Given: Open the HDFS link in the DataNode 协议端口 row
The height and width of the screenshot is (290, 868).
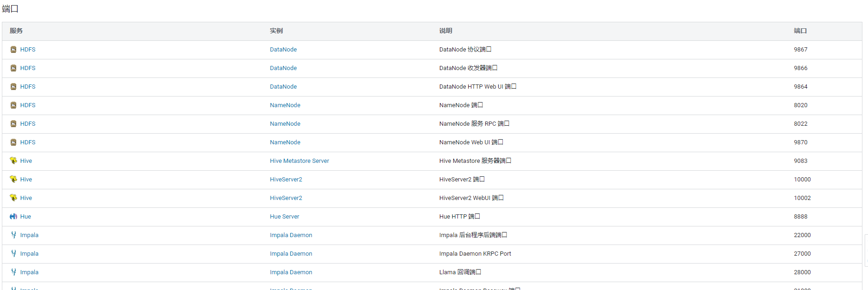Looking at the screenshot, I should pos(28,50).
